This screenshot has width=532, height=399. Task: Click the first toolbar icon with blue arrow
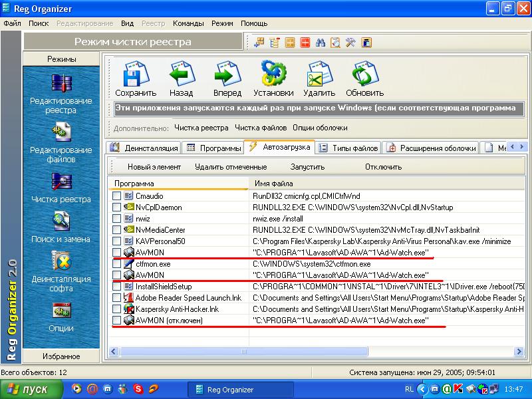(x=259, y=43)
